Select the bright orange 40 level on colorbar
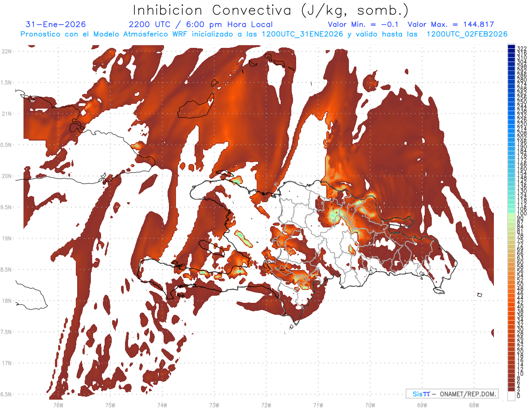532x411 pixels. tap(511, 307)
